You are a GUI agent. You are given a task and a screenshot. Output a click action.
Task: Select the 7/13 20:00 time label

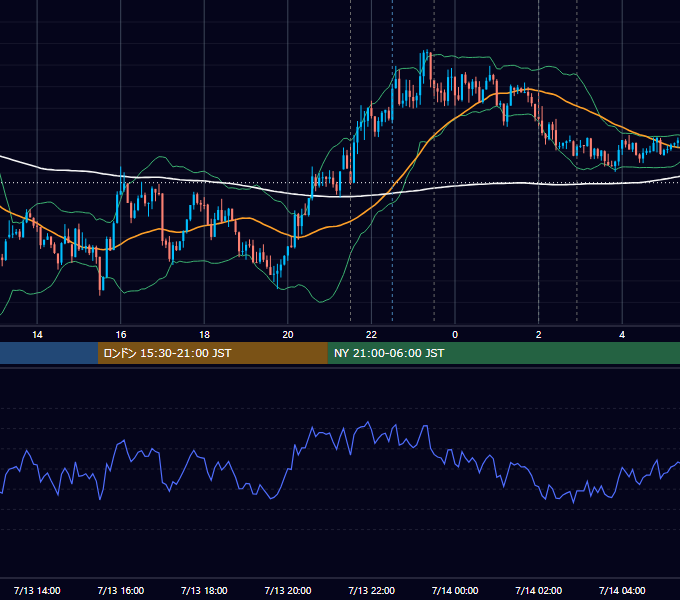click(288, 590)
